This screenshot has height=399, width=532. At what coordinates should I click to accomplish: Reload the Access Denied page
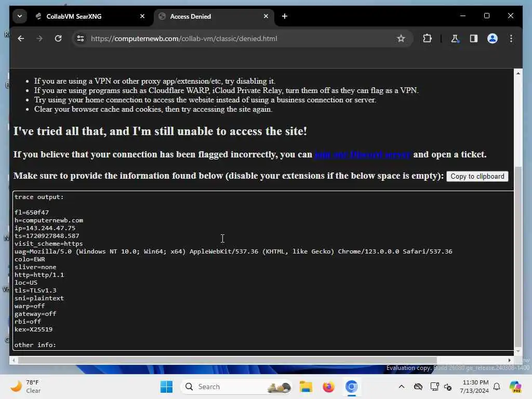(58, 38)
